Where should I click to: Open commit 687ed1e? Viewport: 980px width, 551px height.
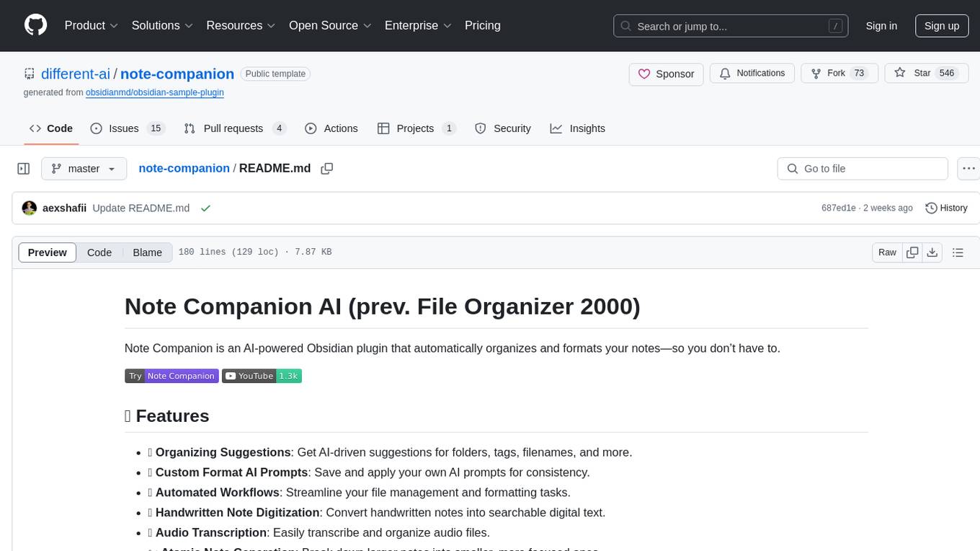pos(839,208)
